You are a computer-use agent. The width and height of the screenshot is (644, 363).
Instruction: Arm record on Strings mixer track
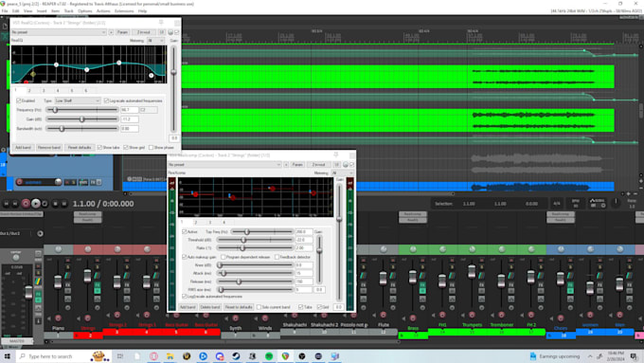pyautogui.click(x=87, y=318)
